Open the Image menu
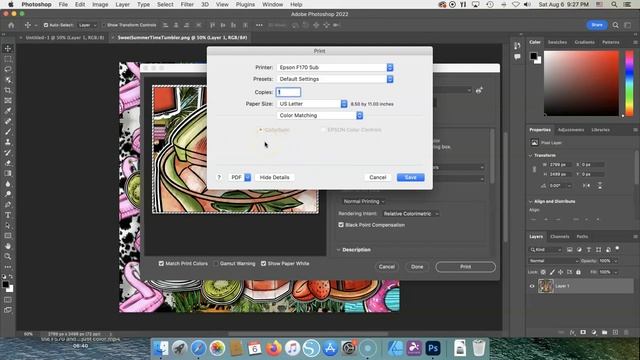640x360 pixels. point(100,4)
